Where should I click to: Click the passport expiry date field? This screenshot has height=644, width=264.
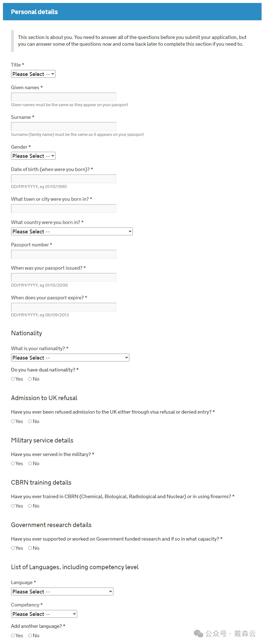tap(64, 307)
